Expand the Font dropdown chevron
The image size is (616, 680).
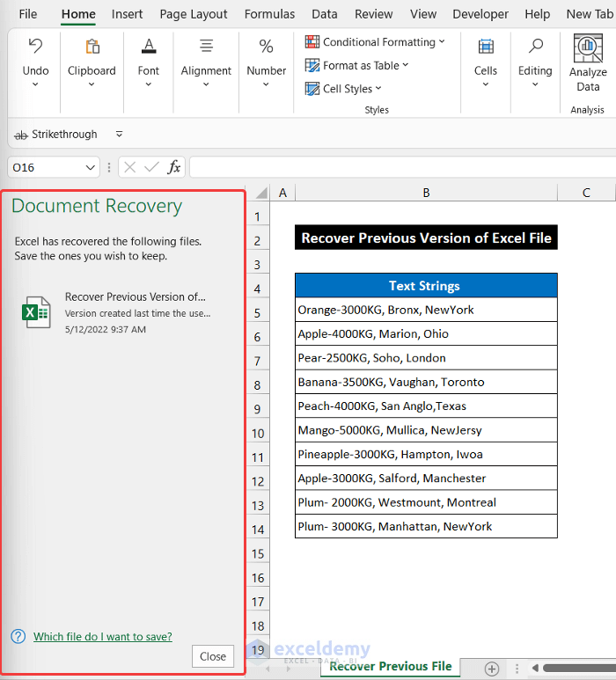149,84
